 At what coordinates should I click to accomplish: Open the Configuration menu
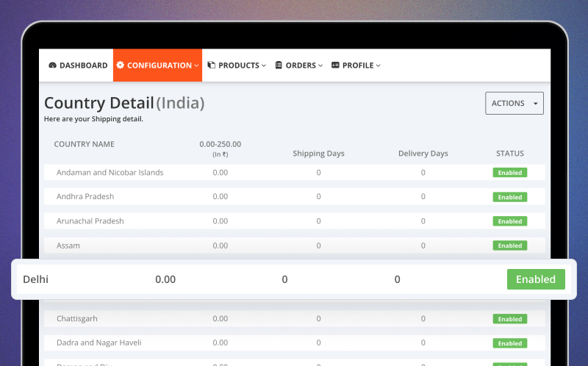[157, 65]
